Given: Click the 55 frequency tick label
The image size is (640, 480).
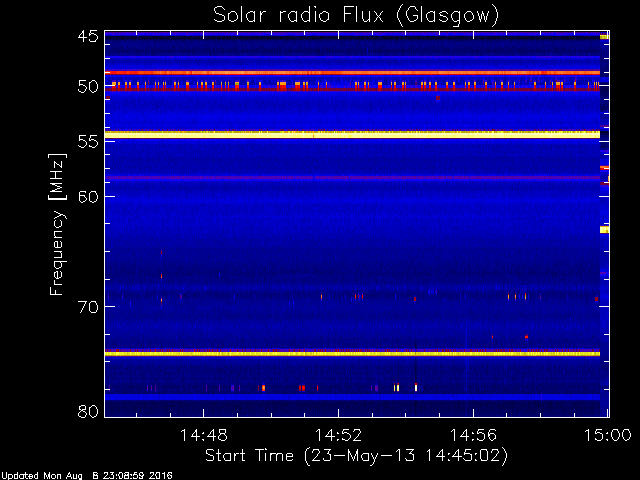Looking at the screenshot, I should tap(88, 142).
